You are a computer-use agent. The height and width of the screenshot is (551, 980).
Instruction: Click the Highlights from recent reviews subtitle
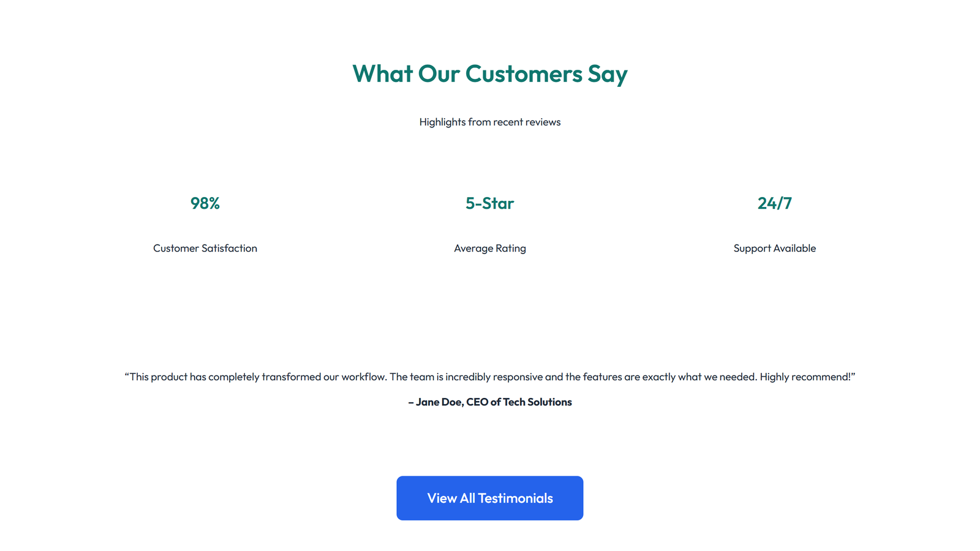489,122
